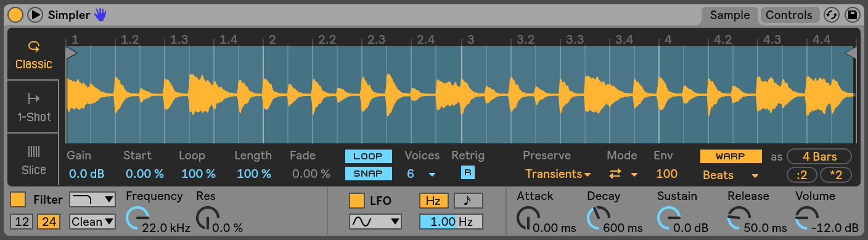Image resolution: width=868 pixels, height=240 pixels.
Task: Click the ruler label 1.2
Action: pos(129,40)
